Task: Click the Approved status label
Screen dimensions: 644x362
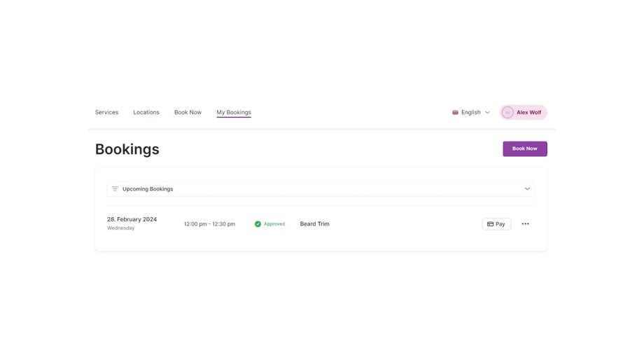Action: point(274,224)
